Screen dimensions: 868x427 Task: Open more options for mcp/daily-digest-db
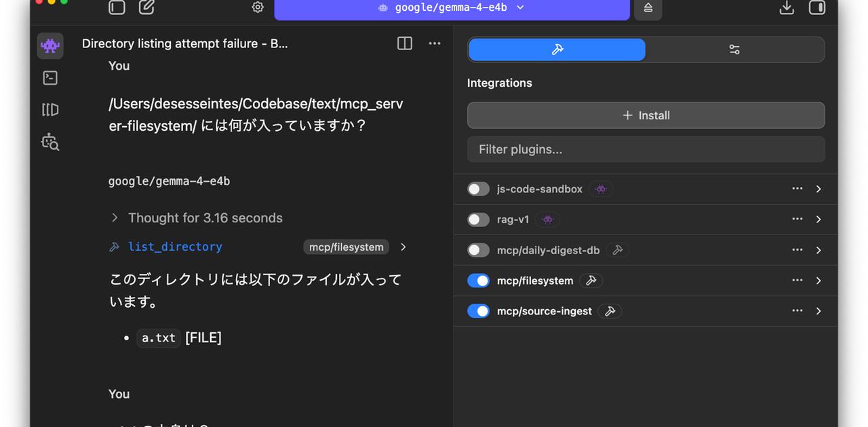797,250
